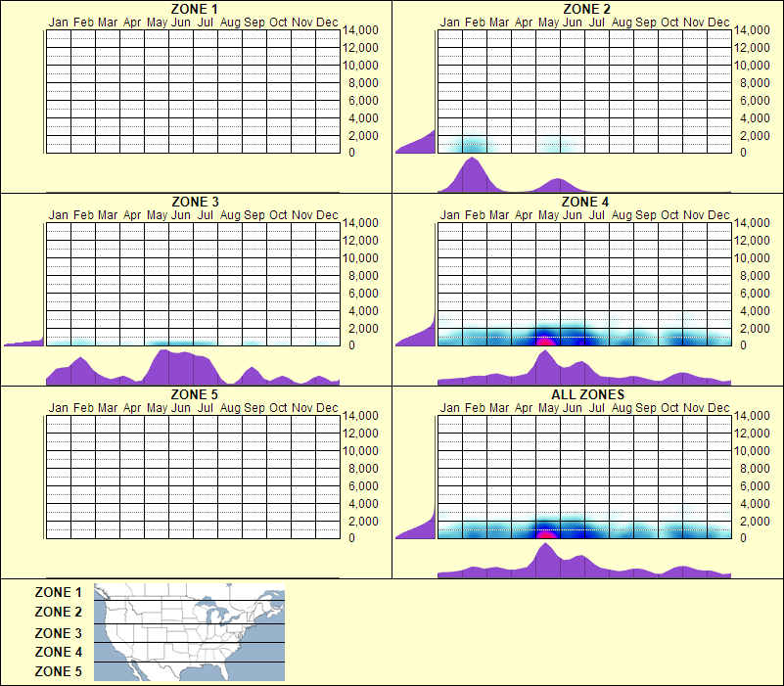Screen dimensions: 784x686
Task: Click the Jan label in ZONE 1 chart
Action: pos(58,22)
